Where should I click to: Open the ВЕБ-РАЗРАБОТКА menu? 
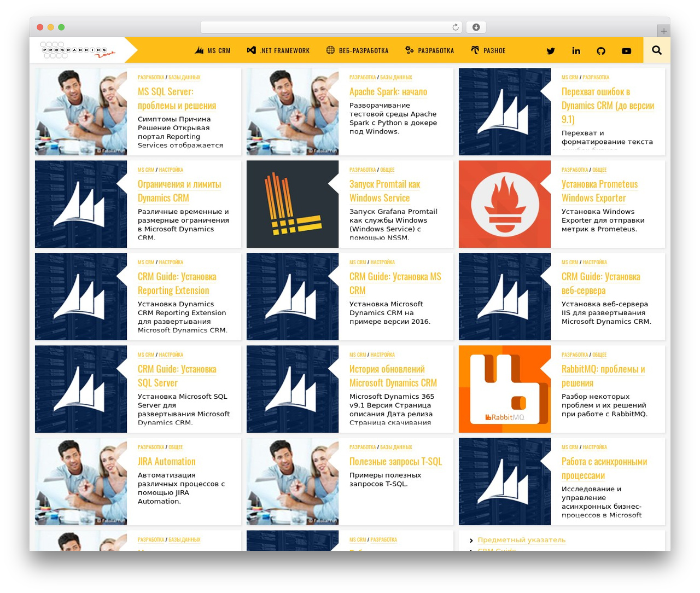pos(357,50)
